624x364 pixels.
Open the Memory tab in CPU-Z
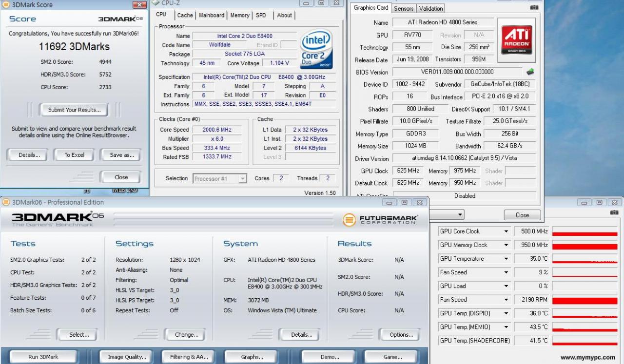tap(240, 15)
